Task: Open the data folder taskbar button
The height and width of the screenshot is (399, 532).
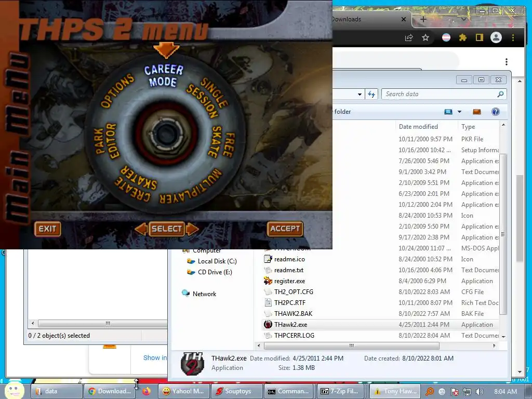Action: coord(57,391)
